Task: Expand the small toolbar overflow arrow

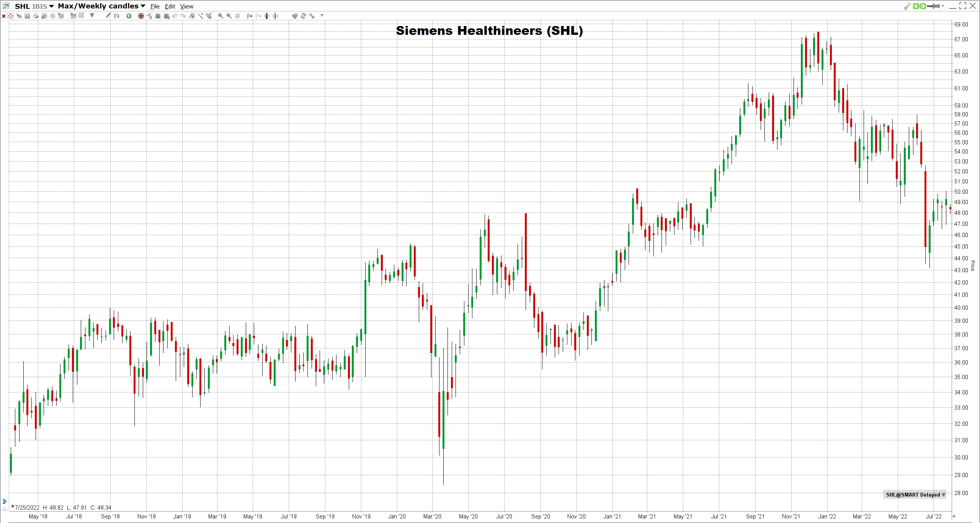Action: (322, 15)
